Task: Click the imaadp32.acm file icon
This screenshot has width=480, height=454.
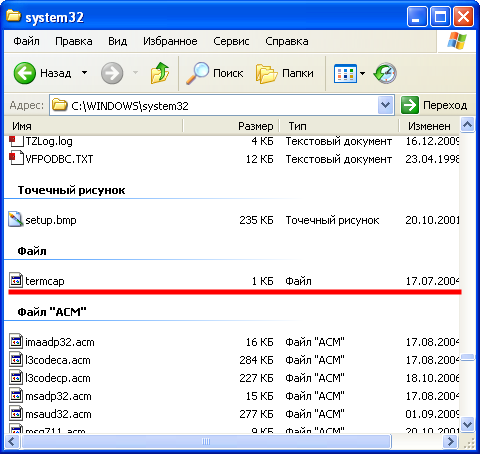Action: point(16,341)
